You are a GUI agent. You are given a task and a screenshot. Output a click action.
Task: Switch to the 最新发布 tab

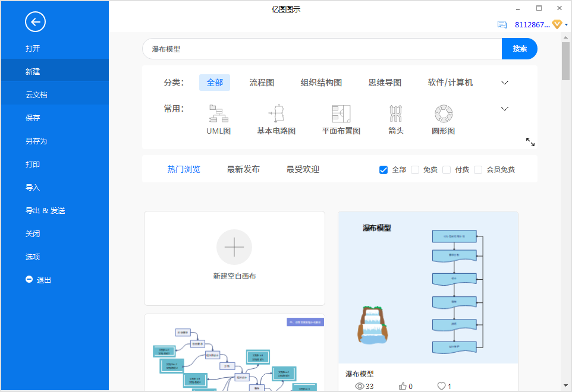coord(243,169)
